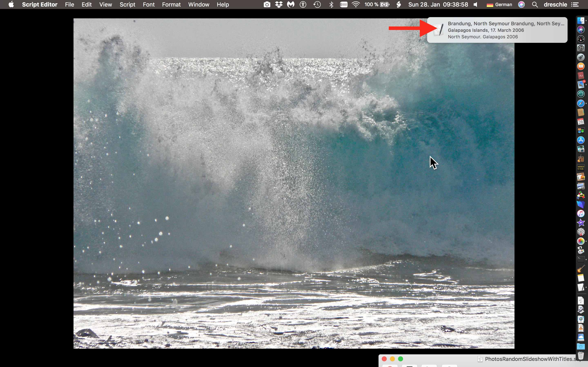The width and height of the screenshot is (588, 367).
Task: Click the Script Editor dock icon
Action: [581, 287]
